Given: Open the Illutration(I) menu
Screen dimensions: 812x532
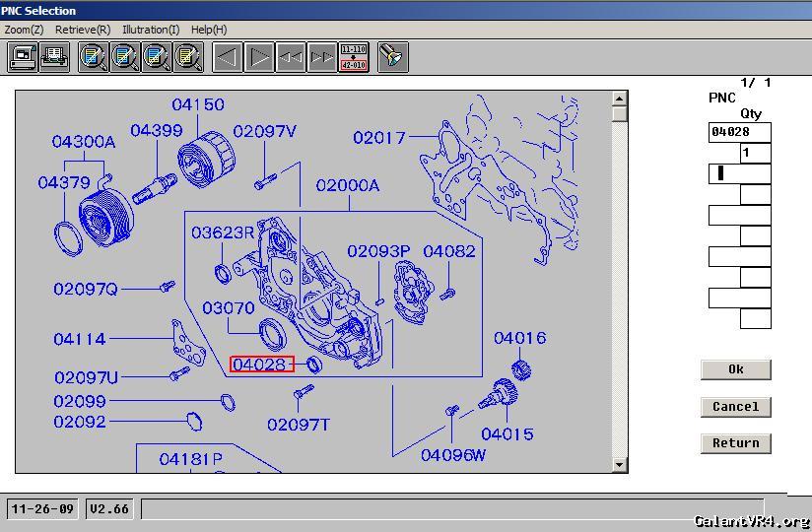Looking at the screenshot, I should pos(151,30).
